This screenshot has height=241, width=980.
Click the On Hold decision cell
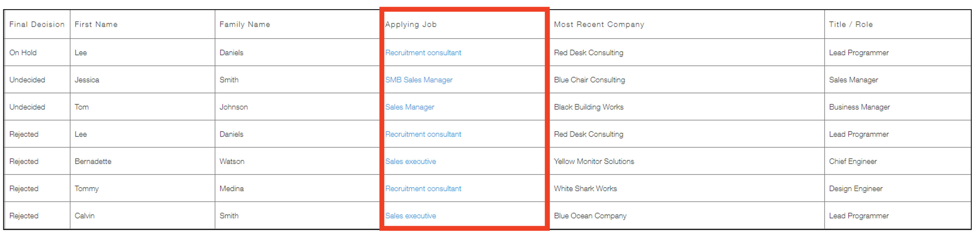tap(23, 53)
